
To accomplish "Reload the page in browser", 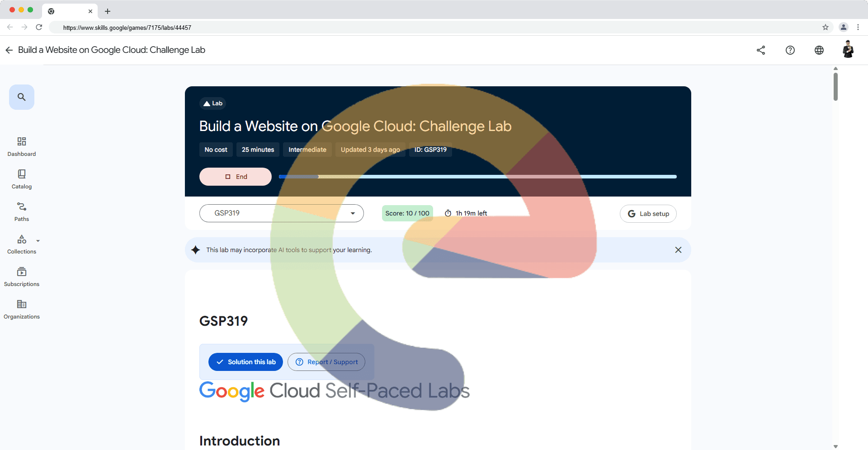I will [x=39, y=27].
